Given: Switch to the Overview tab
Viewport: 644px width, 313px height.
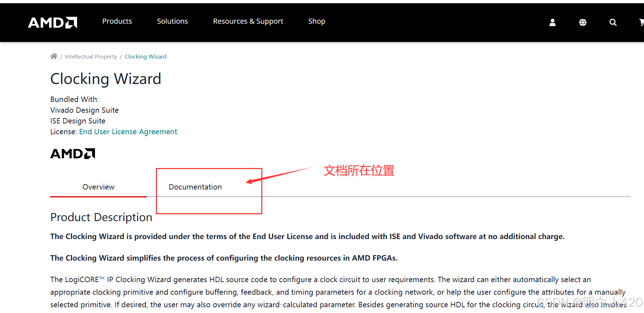Looking at the screenshot, I should pyautogui.click(x=99, y=187).
